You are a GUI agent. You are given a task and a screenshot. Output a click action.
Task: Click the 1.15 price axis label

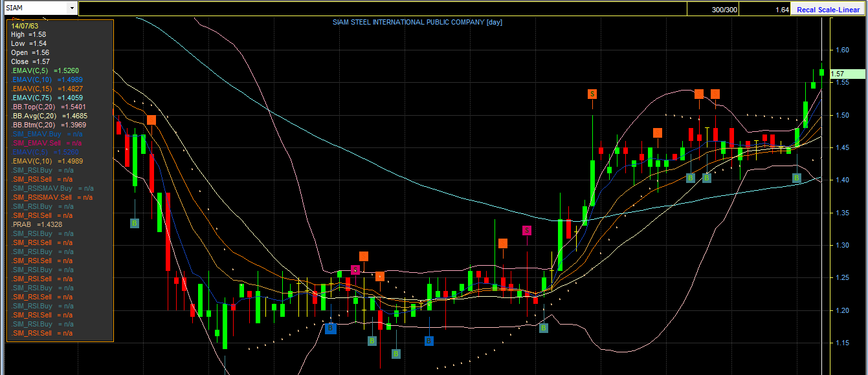coord(841,342)
